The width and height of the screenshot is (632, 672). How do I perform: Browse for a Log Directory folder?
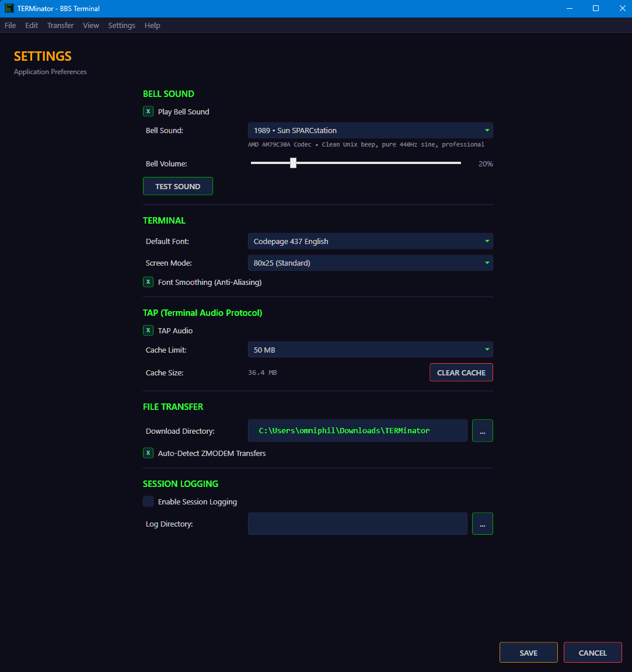coord(483,523)
